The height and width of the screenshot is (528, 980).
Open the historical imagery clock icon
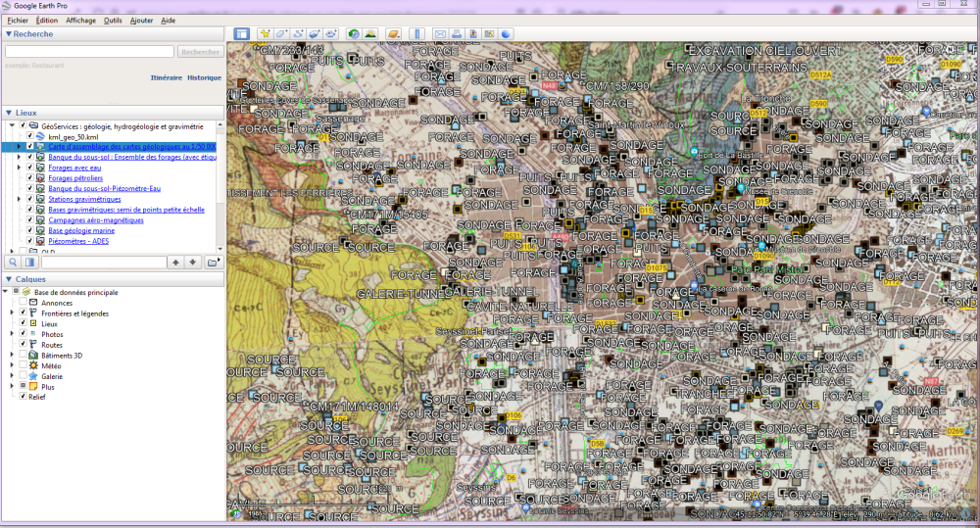354,34
